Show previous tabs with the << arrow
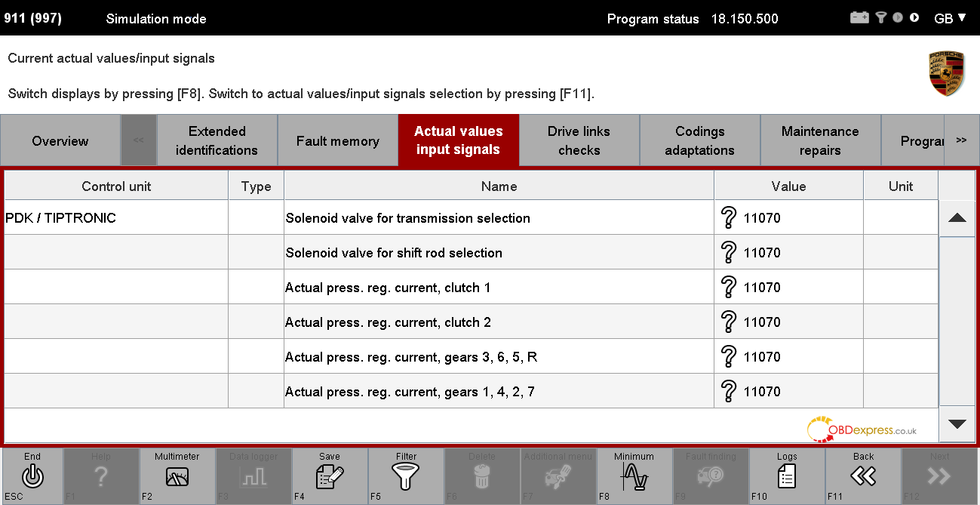980x505 pixels. point(139,140)
